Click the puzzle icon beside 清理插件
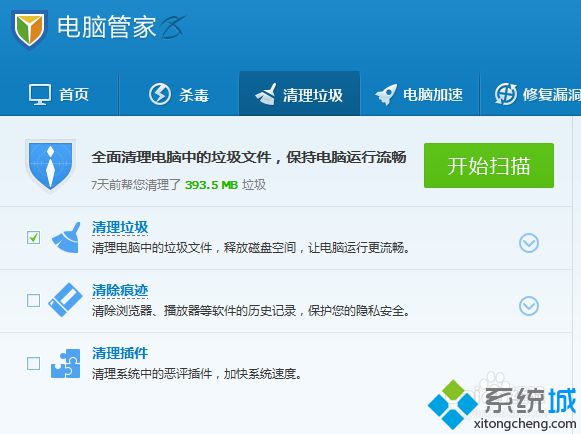 pos(66,364)
